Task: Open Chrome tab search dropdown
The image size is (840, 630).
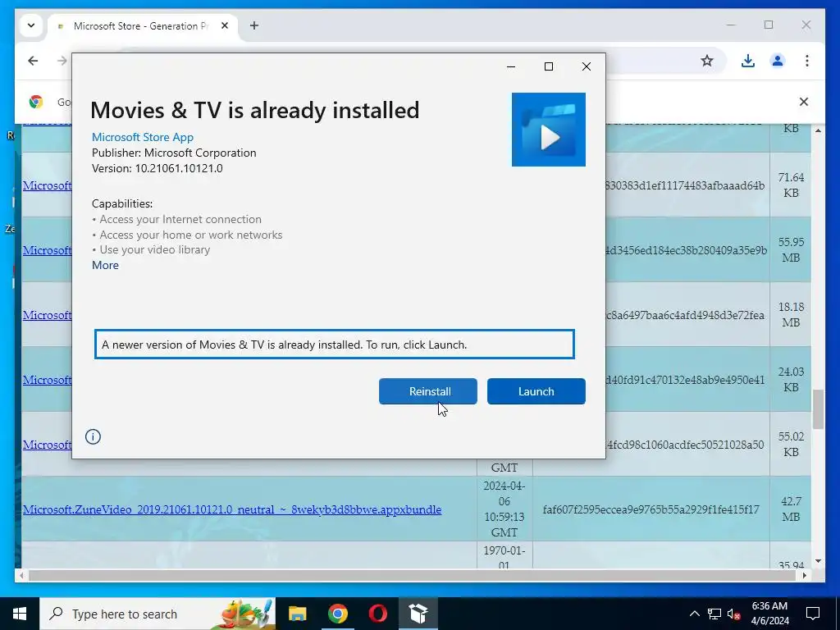Action: (31, 25)
